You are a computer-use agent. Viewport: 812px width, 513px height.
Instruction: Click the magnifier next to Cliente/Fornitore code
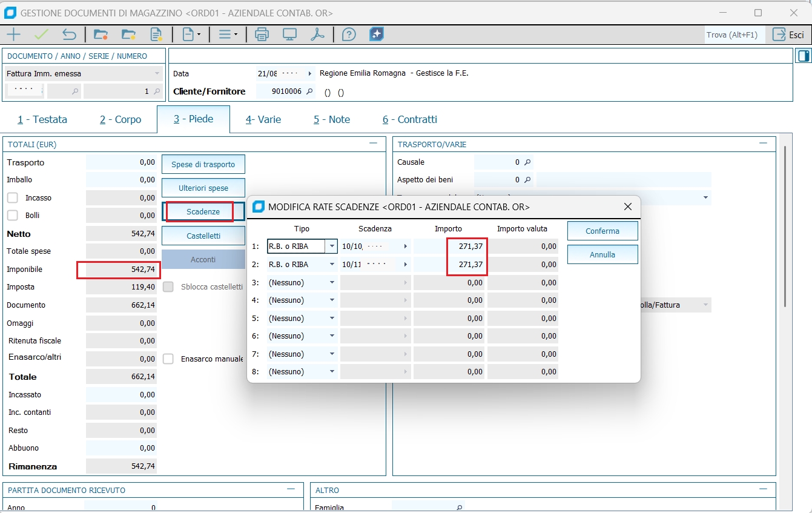click(309, 91)
